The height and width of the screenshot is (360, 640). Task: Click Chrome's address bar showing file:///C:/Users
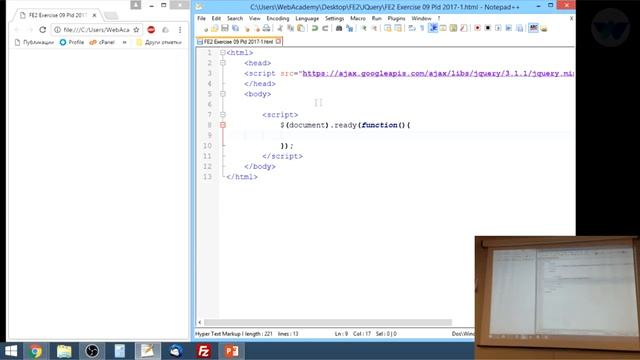96,30
